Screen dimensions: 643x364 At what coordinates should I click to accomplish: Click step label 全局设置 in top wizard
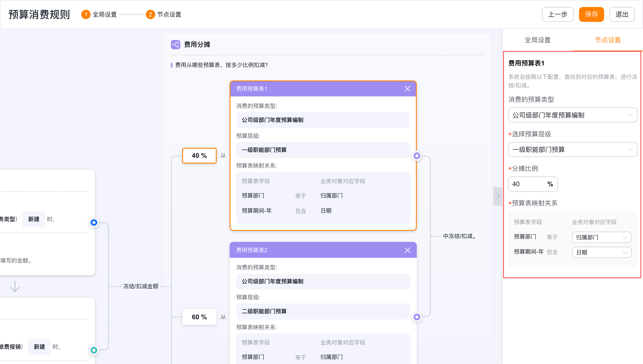click(105, 14)
